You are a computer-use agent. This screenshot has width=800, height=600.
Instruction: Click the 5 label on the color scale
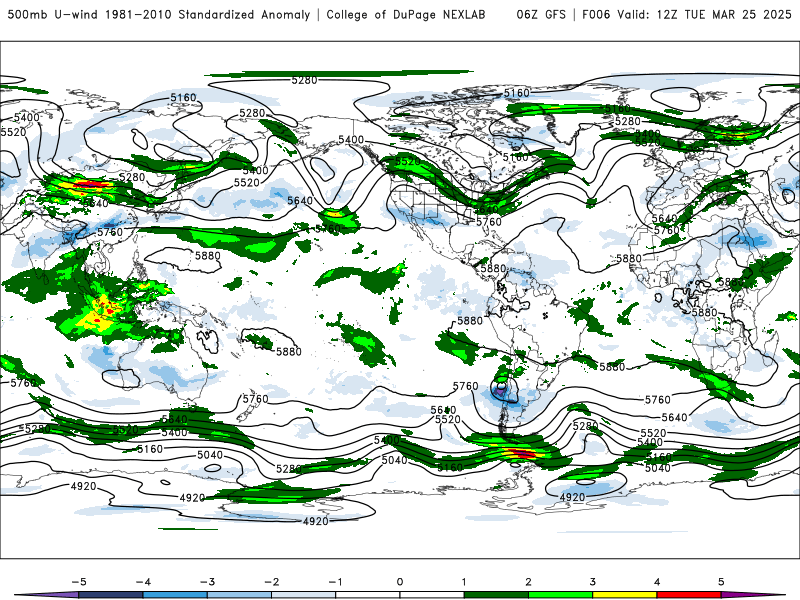click(x=721, y=582)
